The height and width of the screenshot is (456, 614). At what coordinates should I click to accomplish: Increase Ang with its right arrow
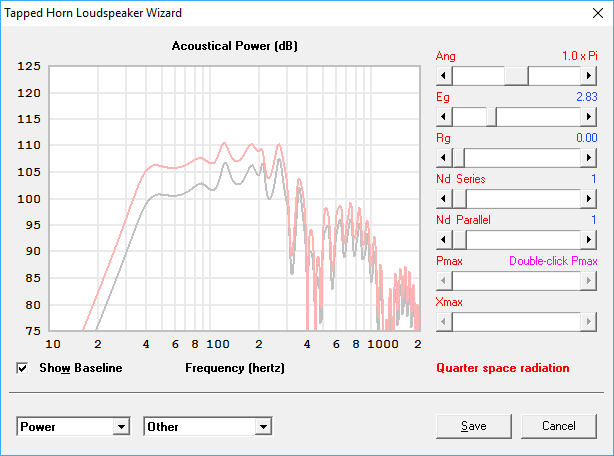coord(589,76)
